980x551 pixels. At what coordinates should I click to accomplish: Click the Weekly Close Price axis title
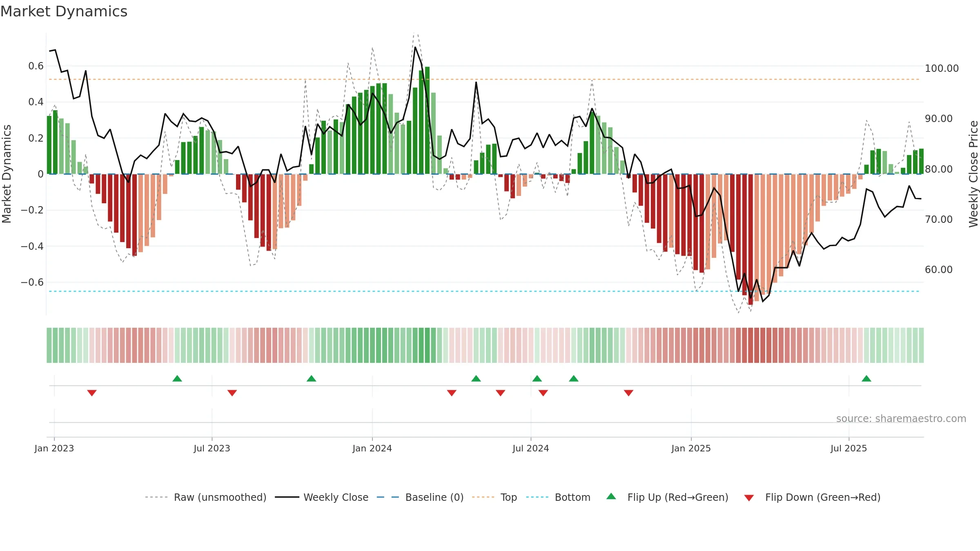click(x=973, y=174)
